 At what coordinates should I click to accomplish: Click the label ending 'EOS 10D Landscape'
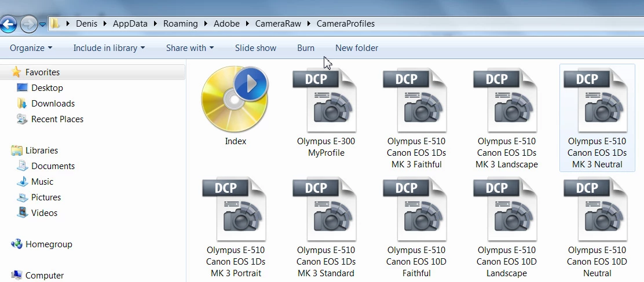pos(507,262)
